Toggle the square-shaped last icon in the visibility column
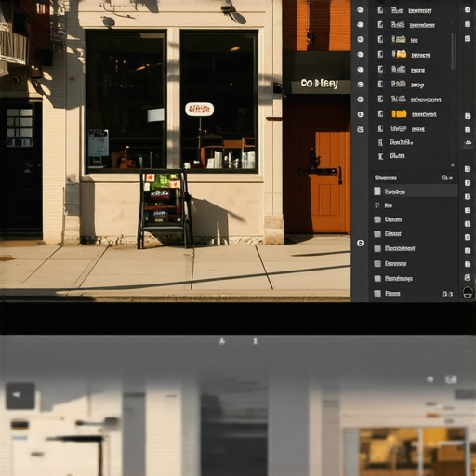Screen dimensions: 476x476 pyautogui.click(x=360, y=129)
